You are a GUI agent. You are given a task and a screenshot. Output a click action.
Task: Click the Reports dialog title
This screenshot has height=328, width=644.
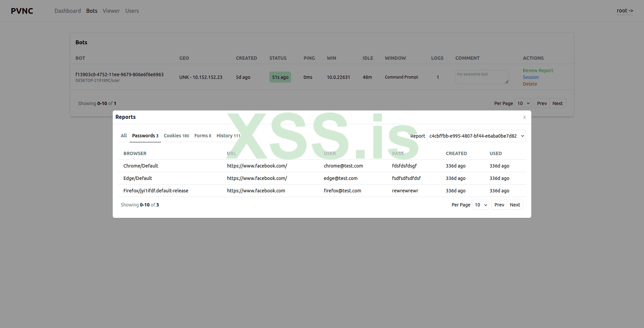point(125,117)
